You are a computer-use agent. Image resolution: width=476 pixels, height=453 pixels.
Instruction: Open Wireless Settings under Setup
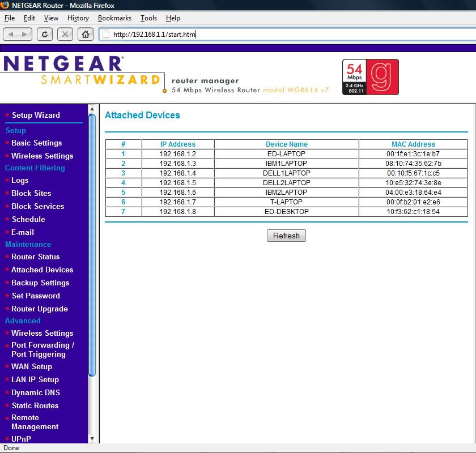coord(42,156)
